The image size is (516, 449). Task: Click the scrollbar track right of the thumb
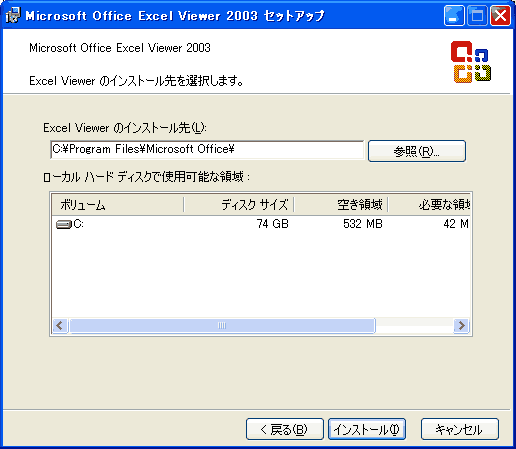(x=415, y=325)
